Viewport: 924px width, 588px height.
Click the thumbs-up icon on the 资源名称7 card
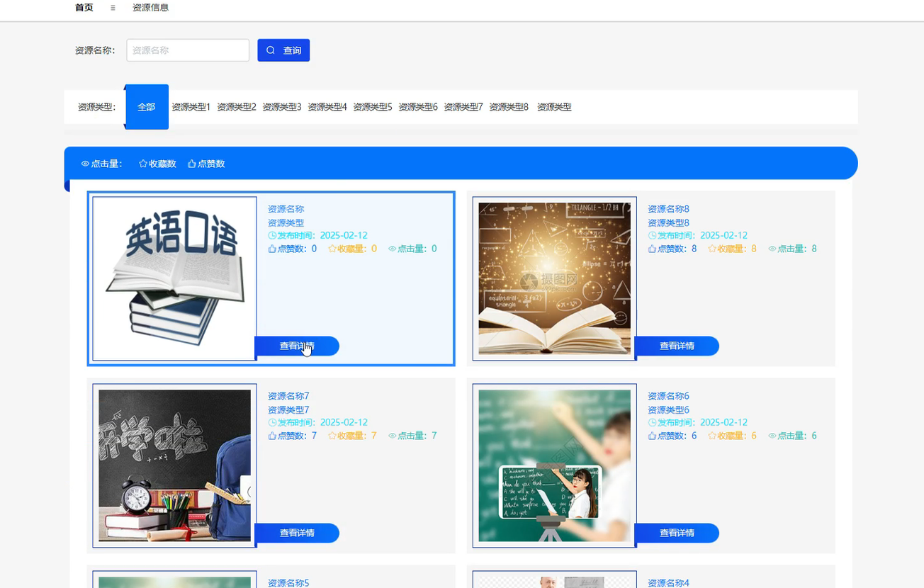[x=272, y=436]
